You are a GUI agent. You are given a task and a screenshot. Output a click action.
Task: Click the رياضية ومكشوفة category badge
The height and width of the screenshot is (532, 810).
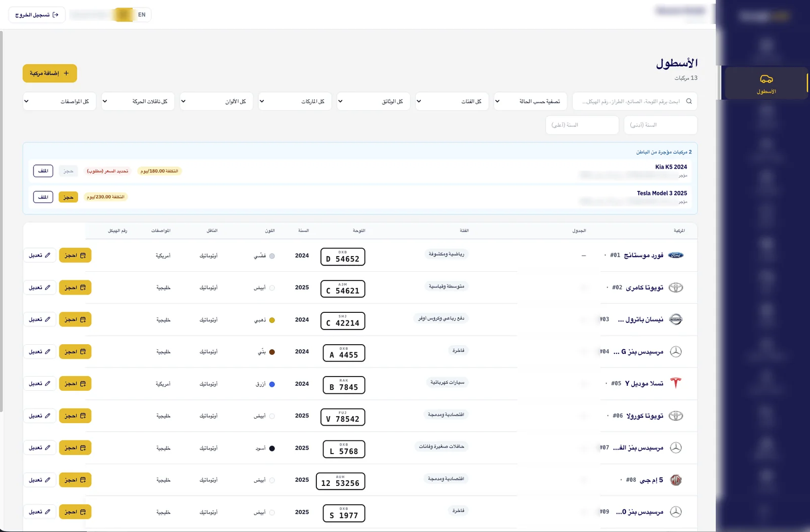pos(447,254)
